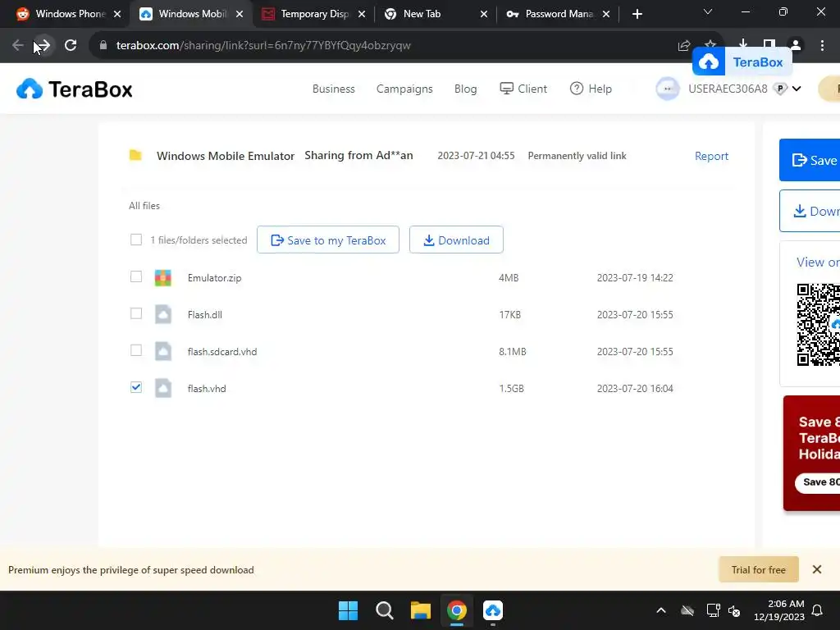Click the red holiday promotion banner
The height and width of the screenshot is (630, 840).
[x=811, y=453]
